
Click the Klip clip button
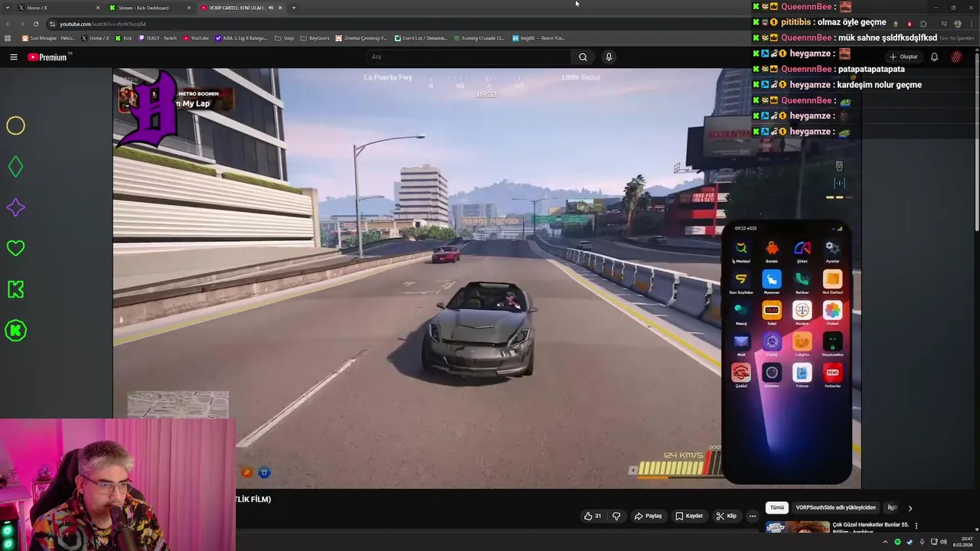(727, 516)
